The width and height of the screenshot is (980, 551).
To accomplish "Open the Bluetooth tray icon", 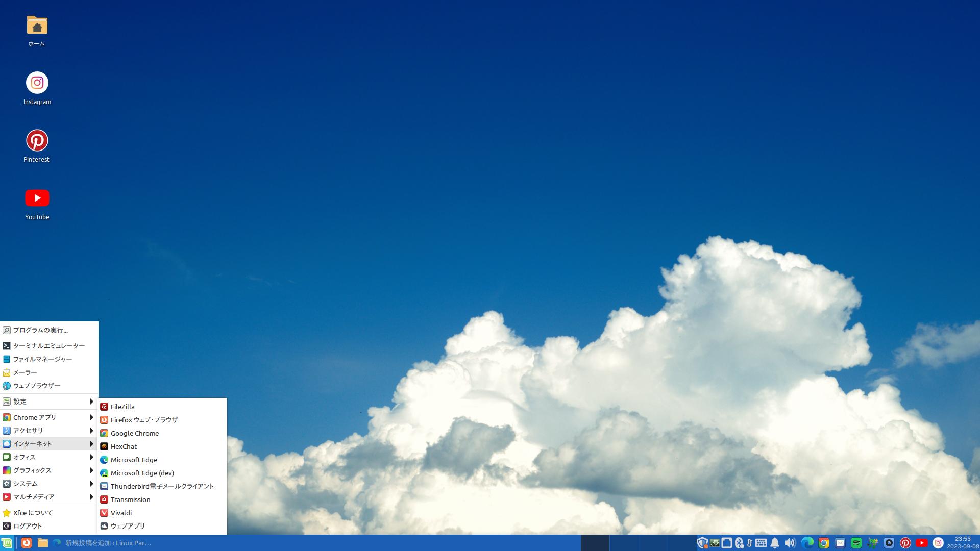I will click(739, 543).
